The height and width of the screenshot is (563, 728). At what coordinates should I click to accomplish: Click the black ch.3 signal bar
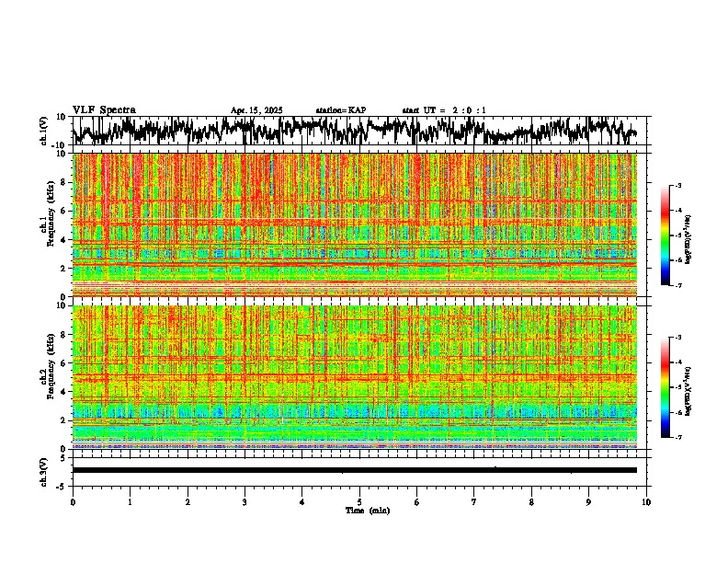click(x=355, y=470)
